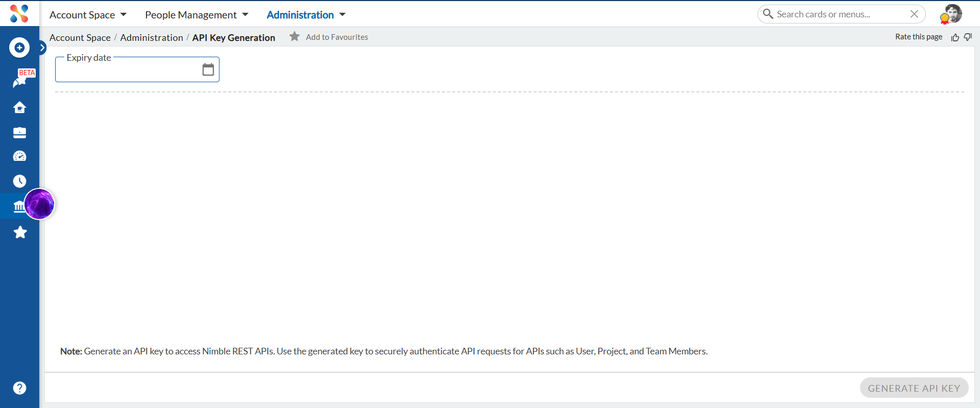Rate this page thumbs up

pyautogui.click(x=955, y=37)
